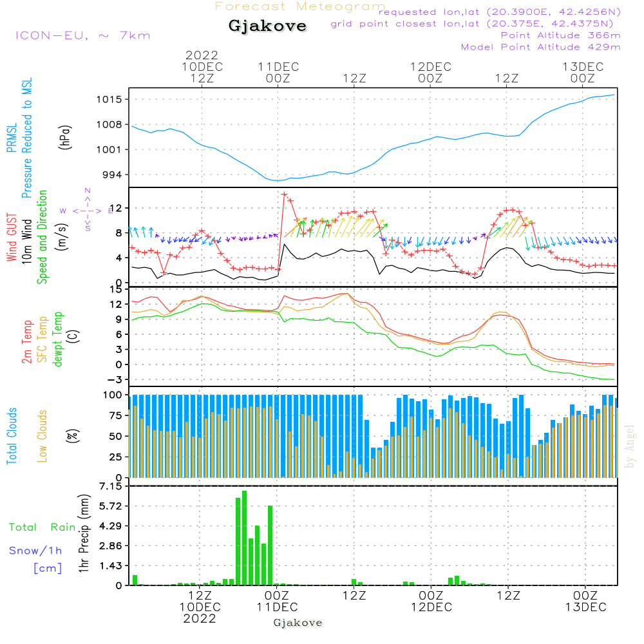Click the '(m/s)' unit label
Screen dimensions: 644x644
[62, 237]
